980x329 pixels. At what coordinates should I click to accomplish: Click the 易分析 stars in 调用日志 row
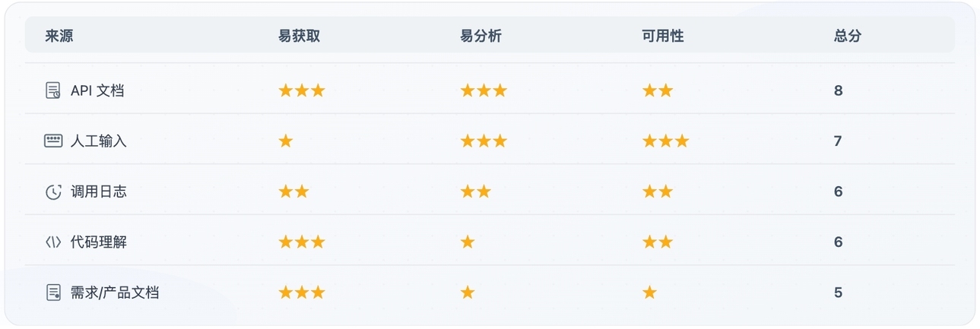tap(475, 192)
